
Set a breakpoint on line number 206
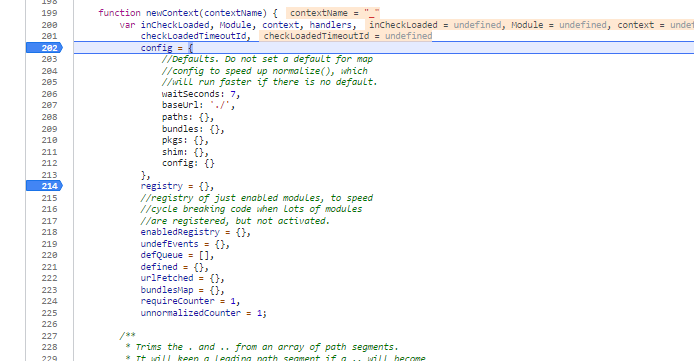pyautogui.click(x=50, y=94)
